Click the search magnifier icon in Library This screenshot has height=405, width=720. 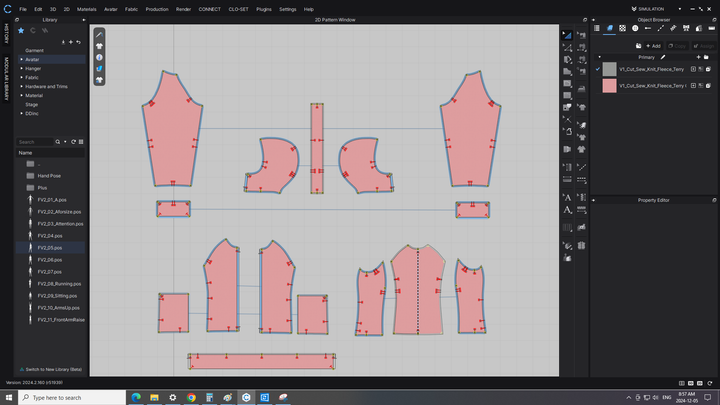[x=58, y=142]
